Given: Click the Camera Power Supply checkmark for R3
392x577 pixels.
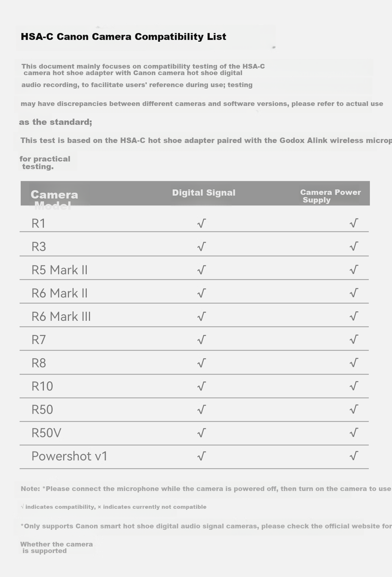Looking at the screenshot, I should [x=354, y=246].
